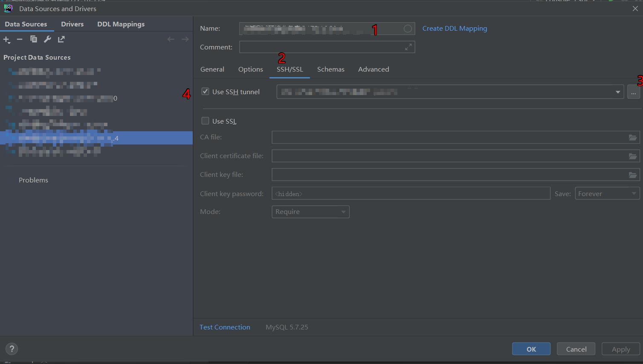Viewport: 643px width, 364px height.
Task: Browse for Client key file
Action: 633,175
